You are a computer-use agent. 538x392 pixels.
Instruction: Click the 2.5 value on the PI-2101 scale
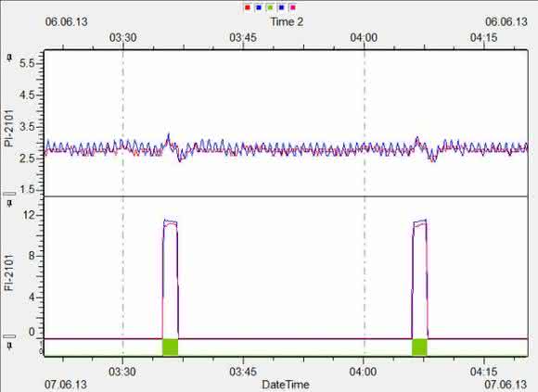(x=27, y=159)
